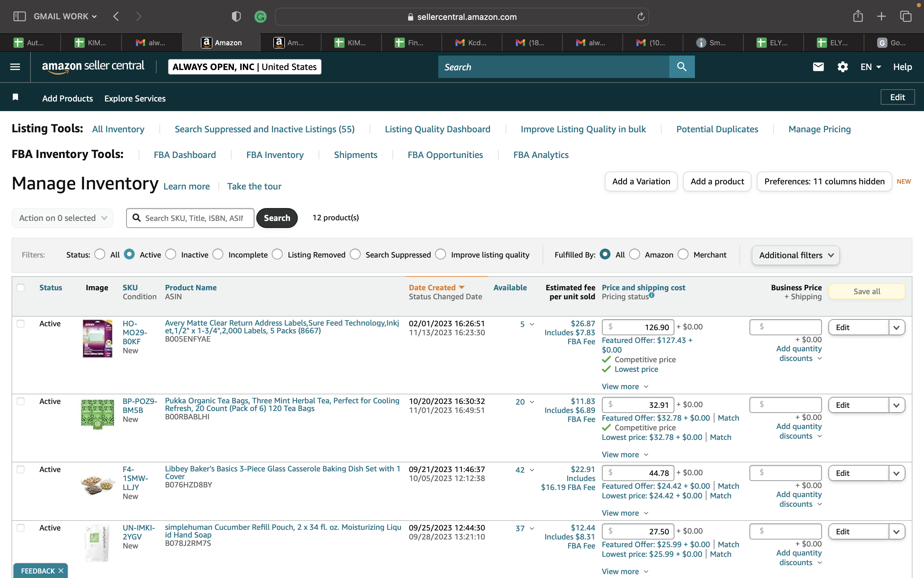
Task: Expand available quantity 42 chevron
Action: [532, 470]
